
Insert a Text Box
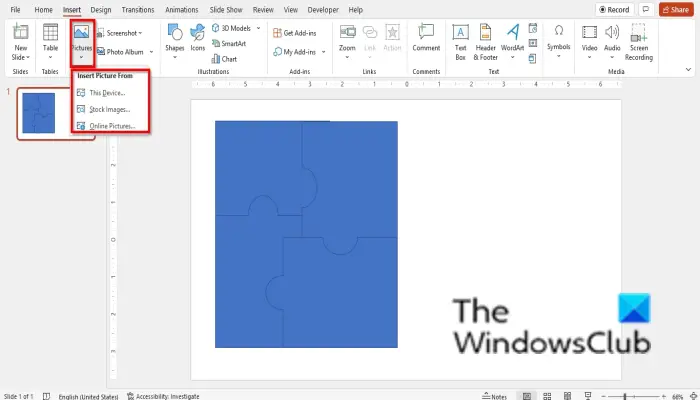tap(460, 42)
